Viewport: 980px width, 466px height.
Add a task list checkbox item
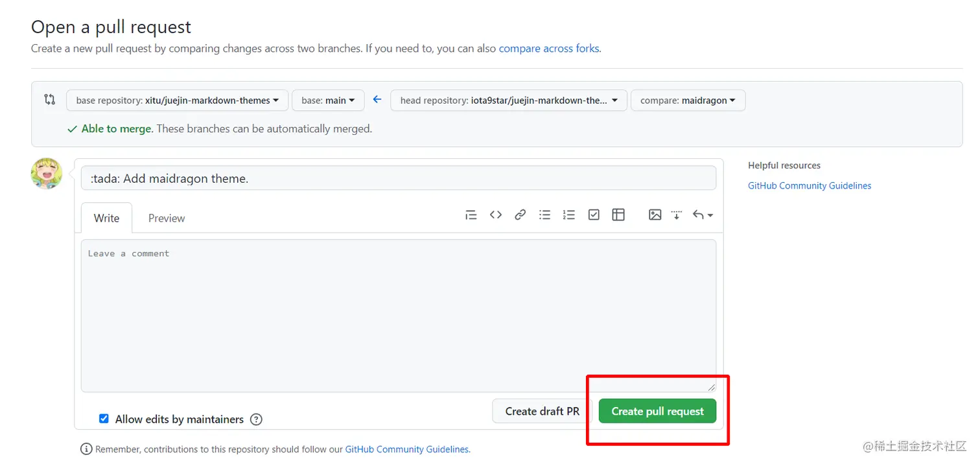click(x=594, y=215)
